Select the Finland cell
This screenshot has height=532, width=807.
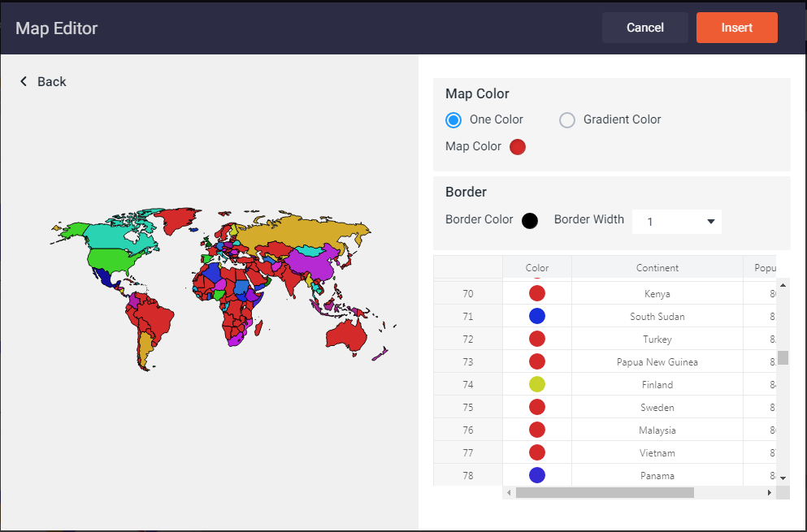[657, 384]
